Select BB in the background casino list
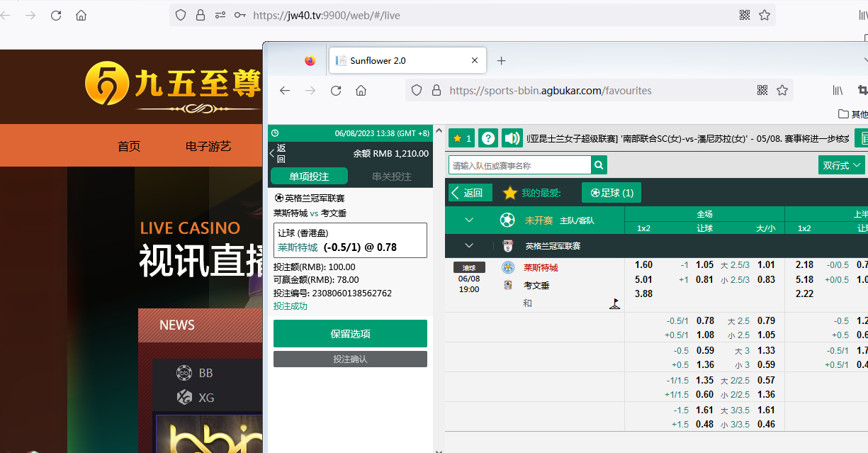868x453 pixels. coord(196,373)
